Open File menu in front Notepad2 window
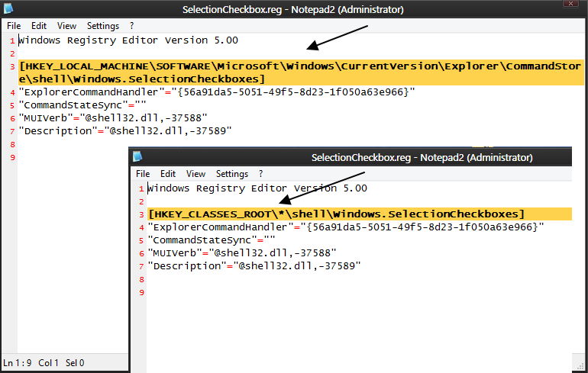The width and height of the screenshot is (588, 373). pyautogui.click(x=143, y=174)
